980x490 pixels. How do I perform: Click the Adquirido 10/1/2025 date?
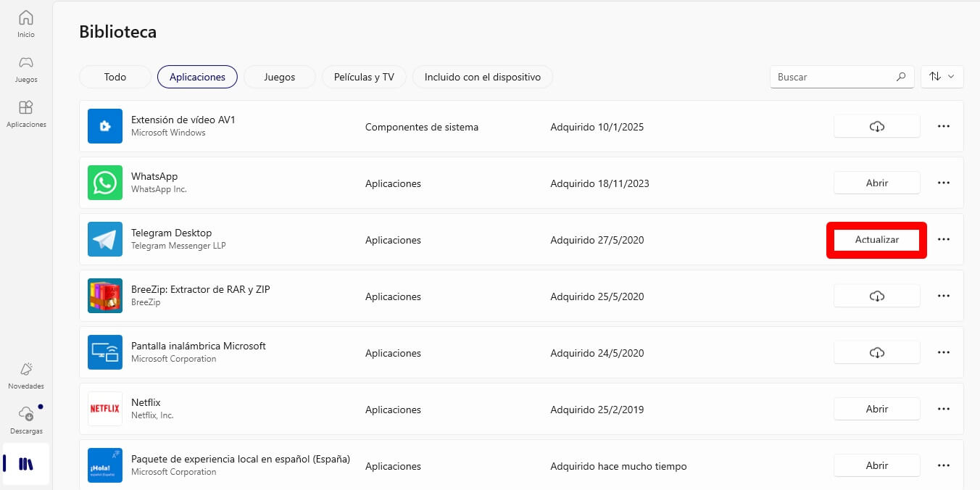(597, 127)
